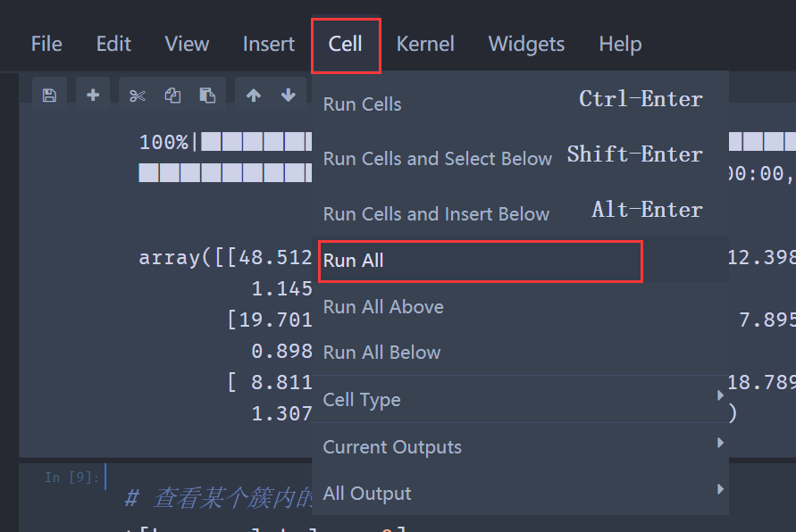Open the File menu
Image resolution: width=796 pixels, height=532 pixels.
(x=46, y=44)
